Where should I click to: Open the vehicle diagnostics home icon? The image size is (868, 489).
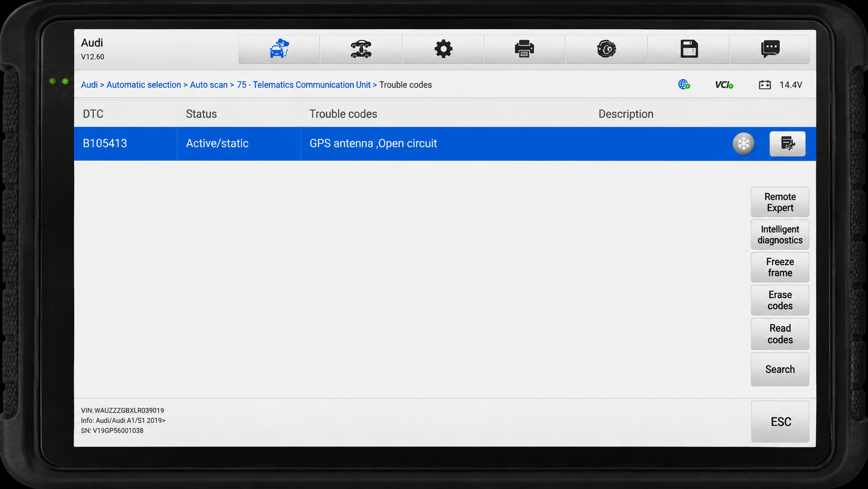tap(279, 49)
